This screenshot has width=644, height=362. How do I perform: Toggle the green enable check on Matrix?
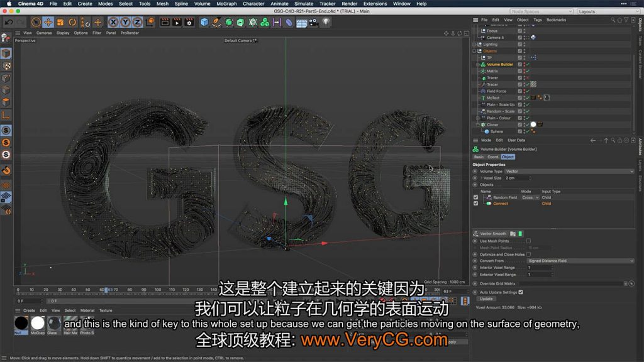pos(528,71)
